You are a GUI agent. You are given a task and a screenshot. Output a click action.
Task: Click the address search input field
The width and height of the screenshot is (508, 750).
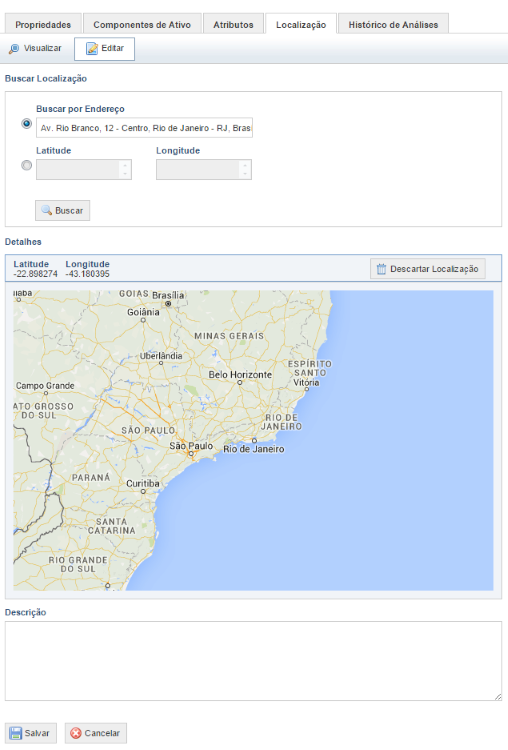tap(144, 128)
